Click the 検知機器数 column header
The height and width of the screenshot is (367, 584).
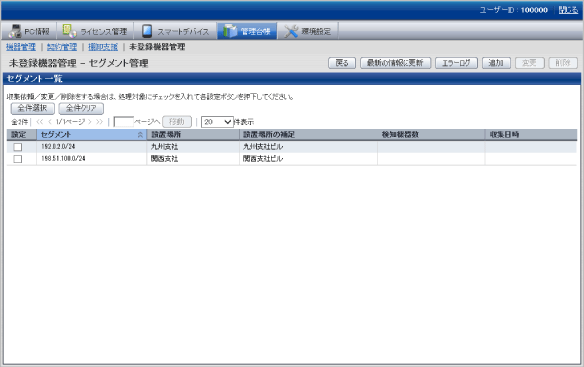click(431, 135)
